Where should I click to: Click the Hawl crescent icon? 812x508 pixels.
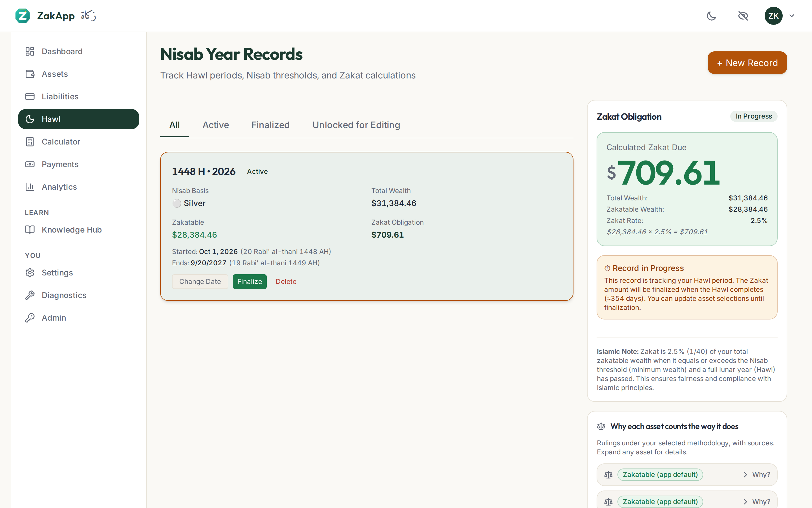30,119
